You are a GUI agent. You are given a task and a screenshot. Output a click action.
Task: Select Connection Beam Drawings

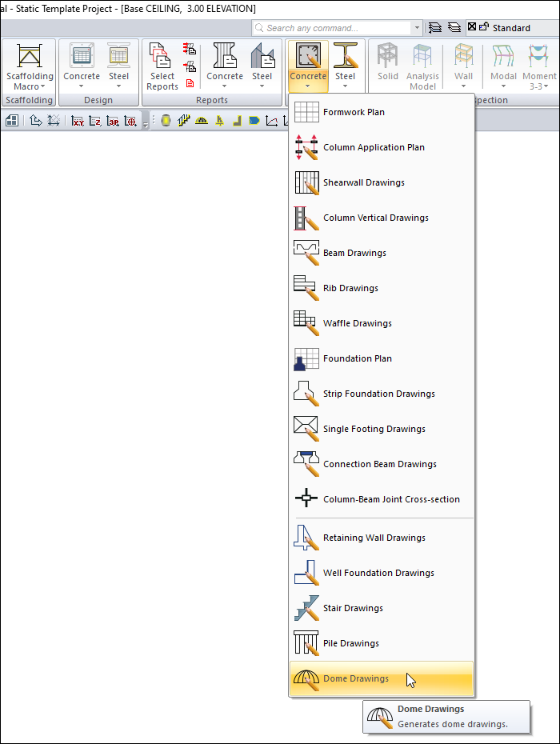click(x=381, y=463)
